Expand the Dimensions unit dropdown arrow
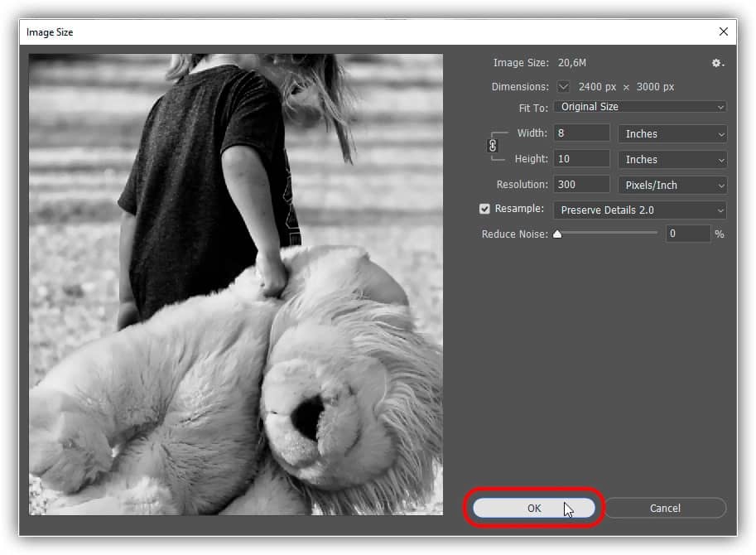This screenshot has height=555, width=756. click(564, 87)
